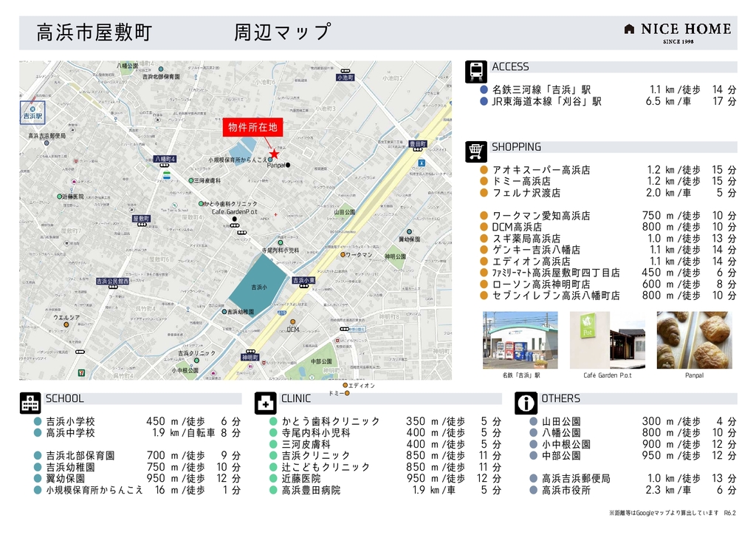
Task: Select the 小規模保育所からんこえ list entry
Action: [x=137, y=490]
